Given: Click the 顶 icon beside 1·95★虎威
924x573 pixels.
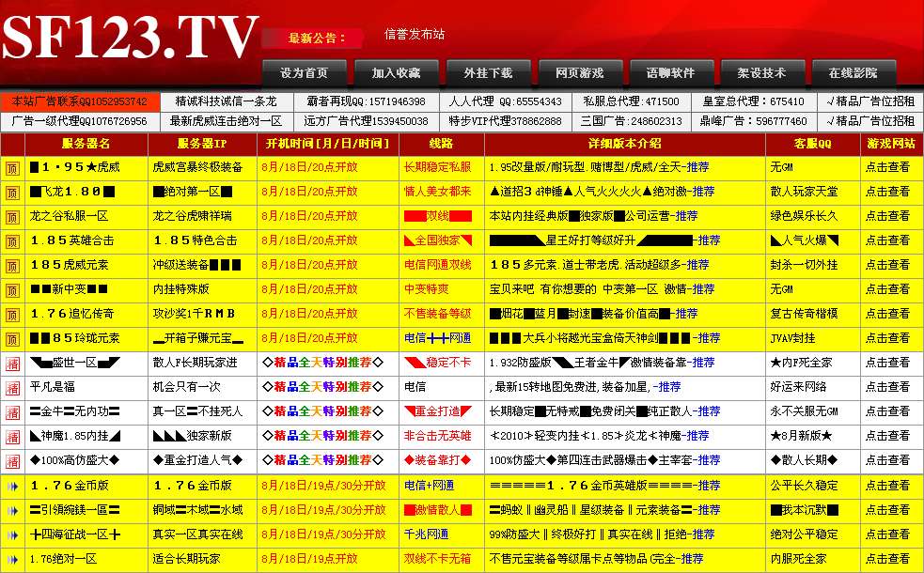Looking at the screenshot, I should pyautogui.click(x=12, y=167).
